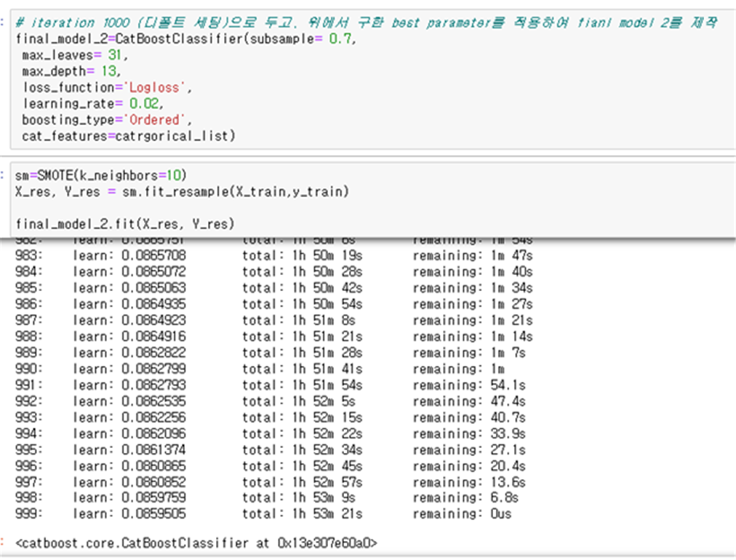Click the sm=SMOTE(k_neighbors=10) line
Screen dimensions: 736x560
point(101,175)
